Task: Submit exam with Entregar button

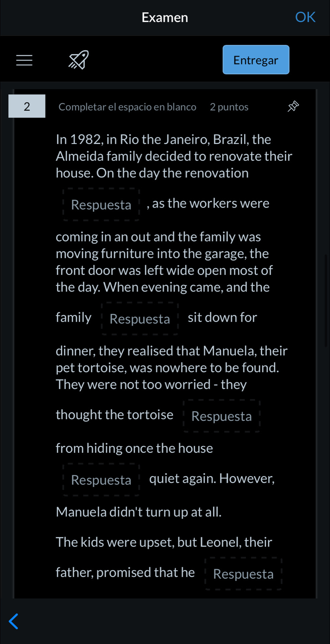Action: pos(256,60)
